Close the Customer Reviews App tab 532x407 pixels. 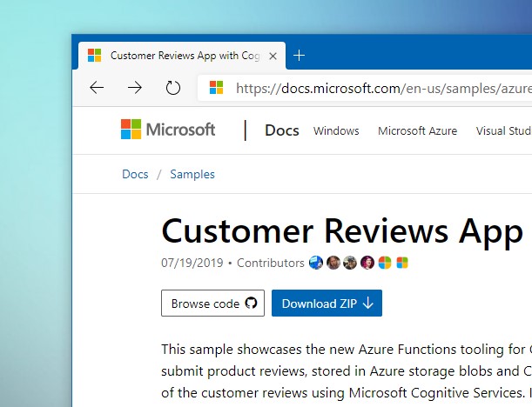click(x=273, y=56)
